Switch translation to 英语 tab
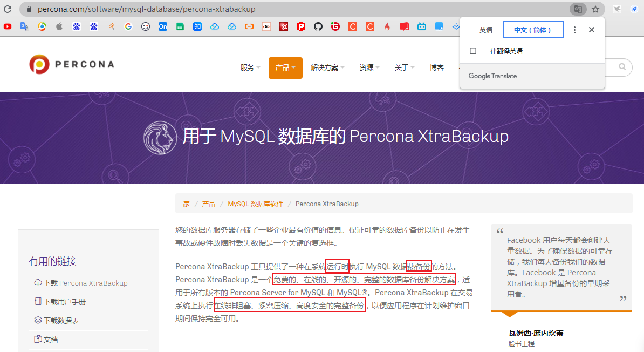 (485, 30)
